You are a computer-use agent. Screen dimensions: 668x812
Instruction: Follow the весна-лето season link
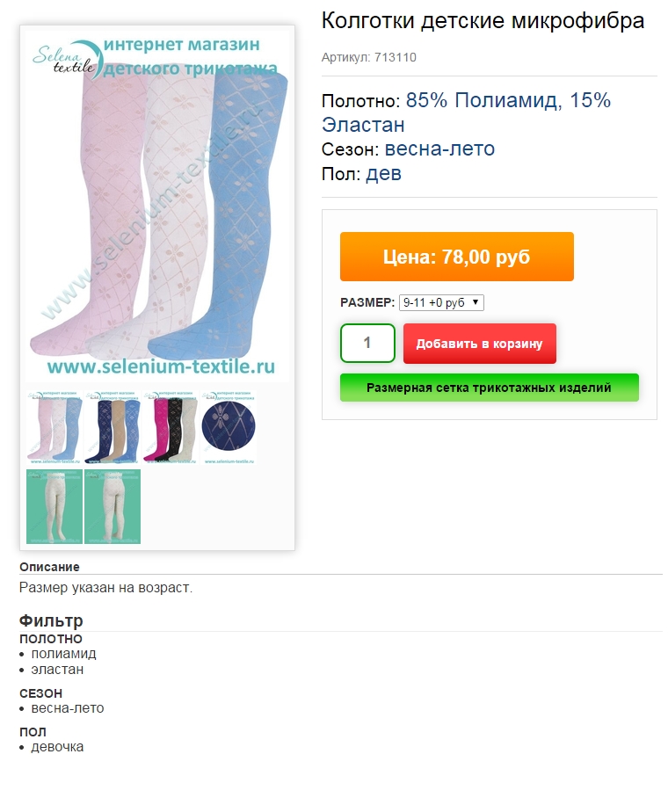pyautogui.click(x=439, y=149)
